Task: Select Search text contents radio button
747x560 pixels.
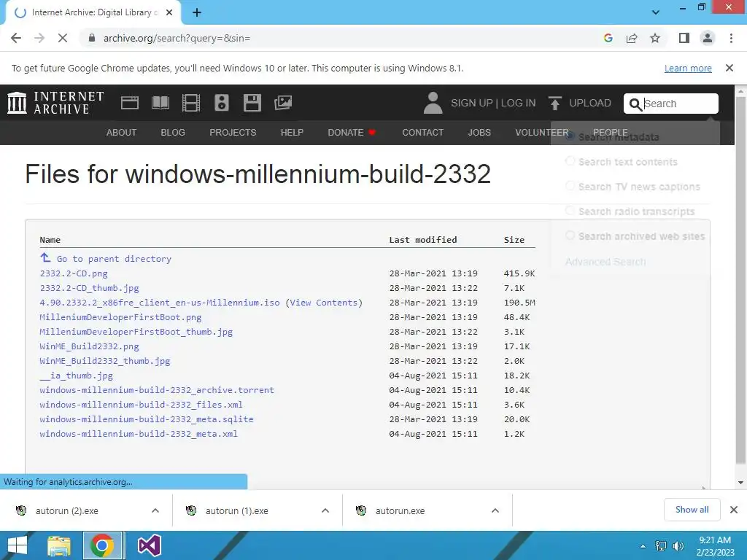Action: [x=570, y=161]
